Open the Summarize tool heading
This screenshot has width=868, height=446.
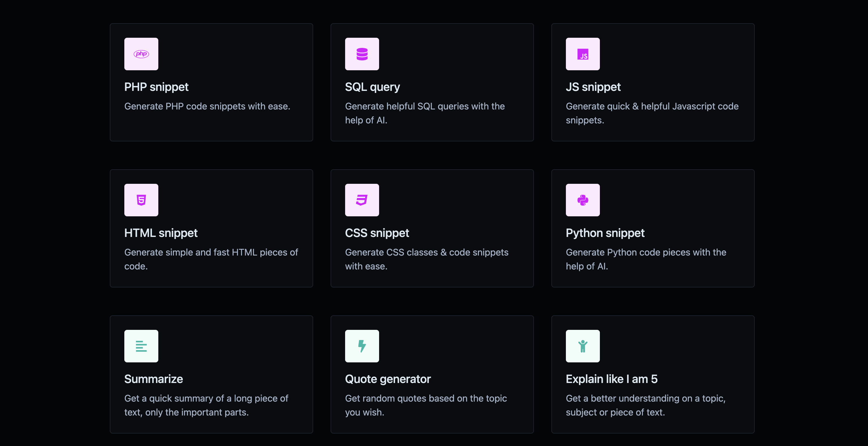tap(154, 379)
